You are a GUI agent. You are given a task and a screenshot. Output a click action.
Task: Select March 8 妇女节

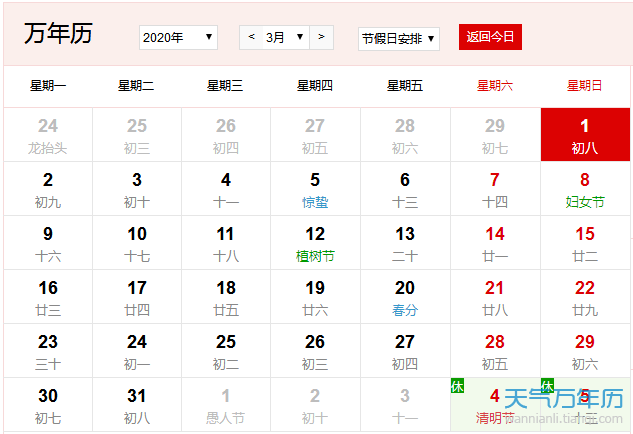click(585, 189)
